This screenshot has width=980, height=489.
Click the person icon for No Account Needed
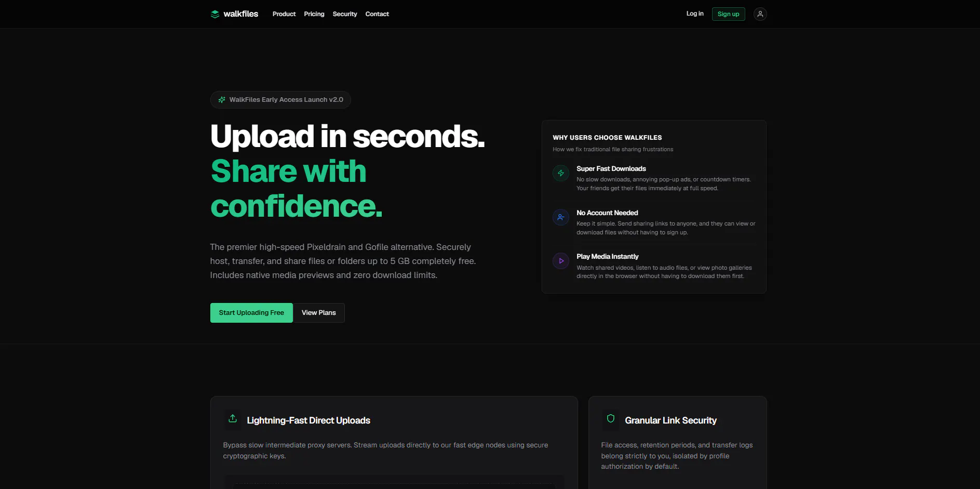561,217
